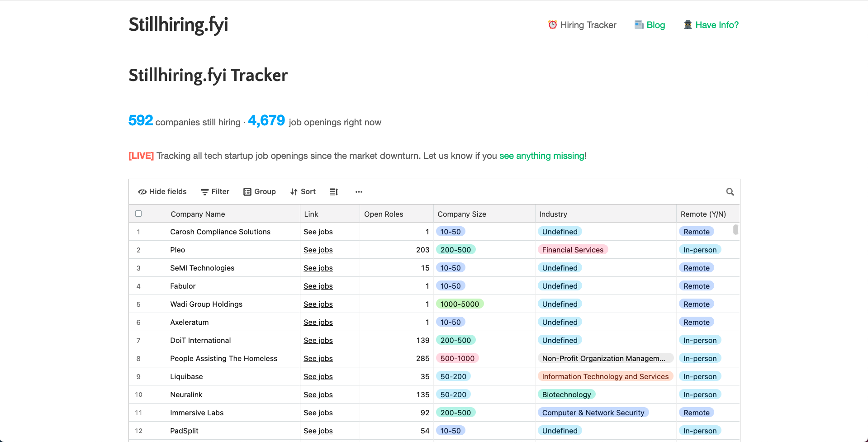
Task: Toggle the select-all checkbox in header
Action: pos(138,214)
